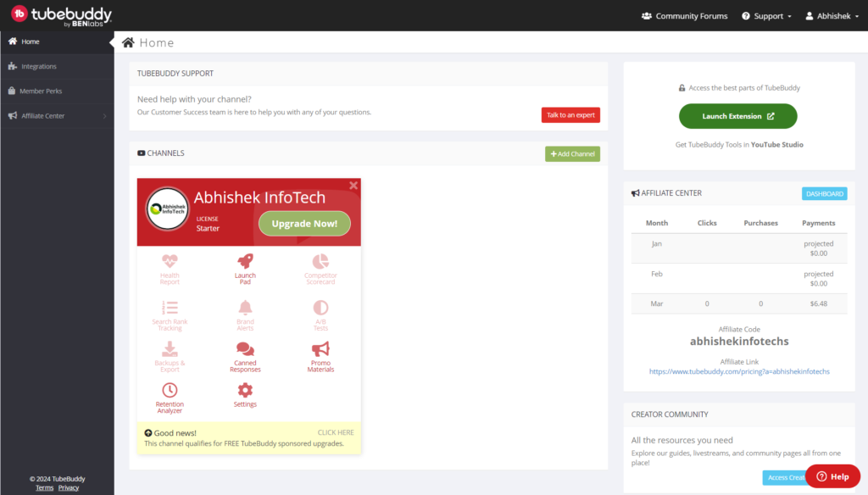Screen dimensions: 868x495
Task: Open Competitor Scorecard pie chart icon
Action: [320, 261]
